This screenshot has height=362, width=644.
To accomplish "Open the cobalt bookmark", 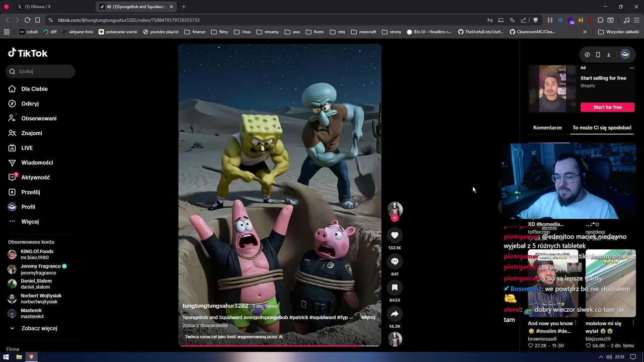I will (x=29, y=32).
